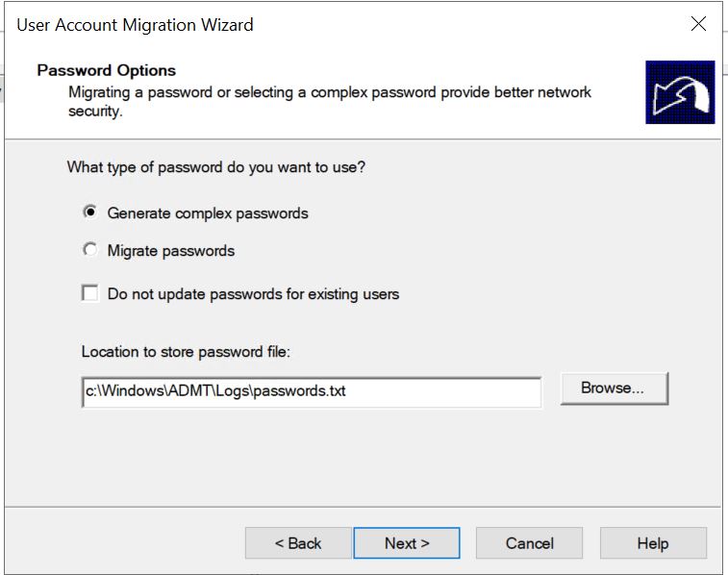Click the 'provide better network security' description text
The height and width of the screenshot is (575, 728).
(x=330, y=101)
